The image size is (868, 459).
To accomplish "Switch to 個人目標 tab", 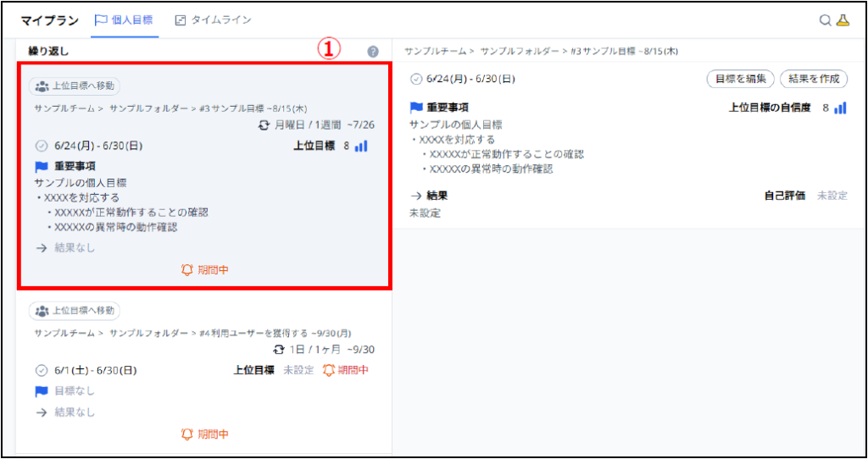I will tap(125, 20).
